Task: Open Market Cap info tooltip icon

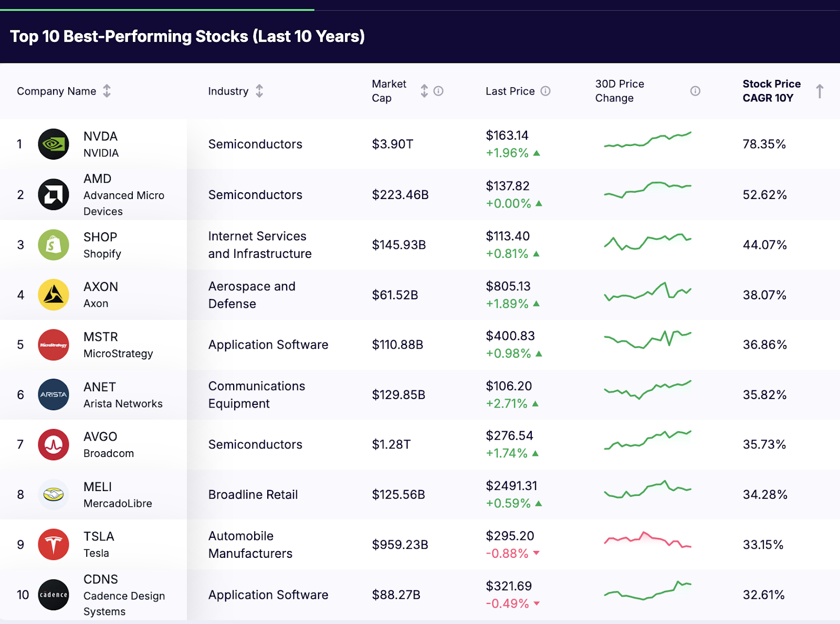Action: pos(438,91)
